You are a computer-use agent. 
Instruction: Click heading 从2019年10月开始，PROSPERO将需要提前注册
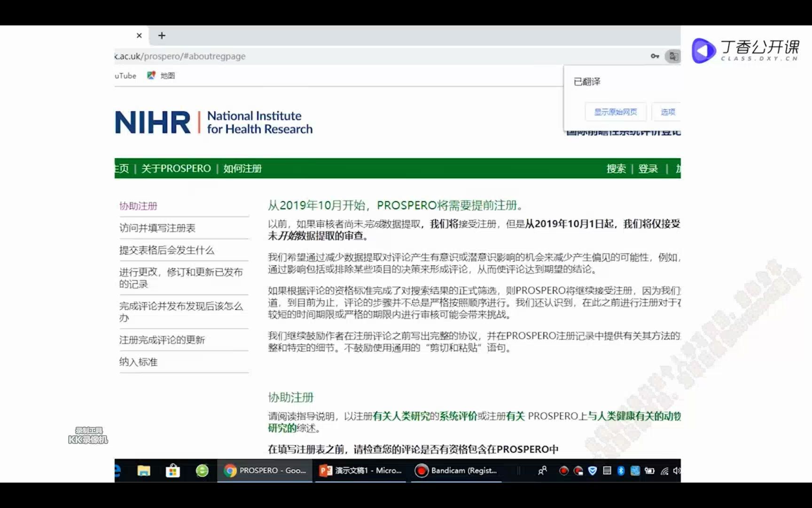(396, 206)
